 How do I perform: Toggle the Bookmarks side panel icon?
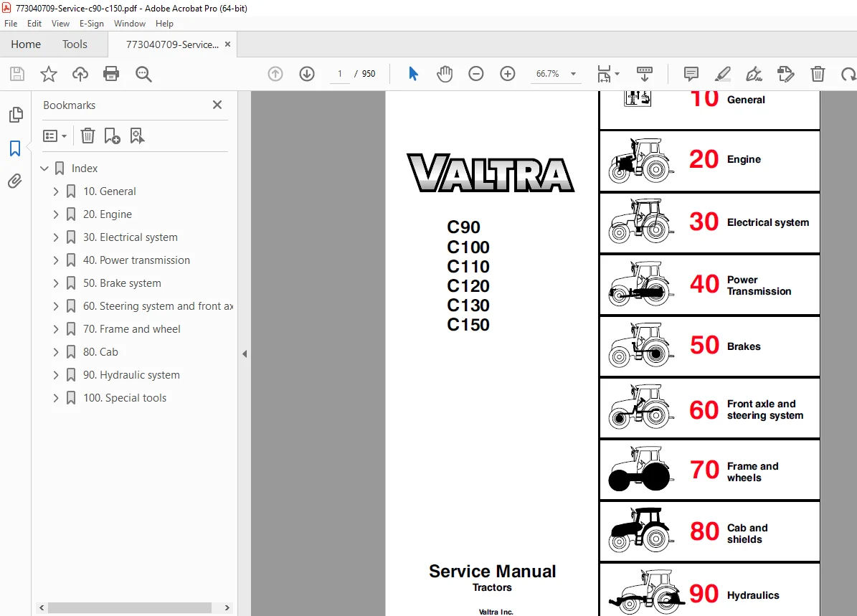(x=15, y=148)
